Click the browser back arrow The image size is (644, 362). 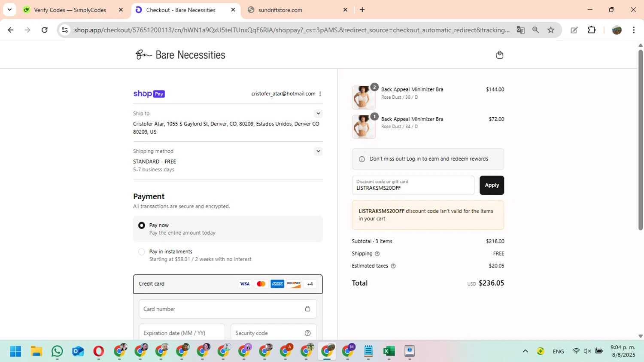11,30
